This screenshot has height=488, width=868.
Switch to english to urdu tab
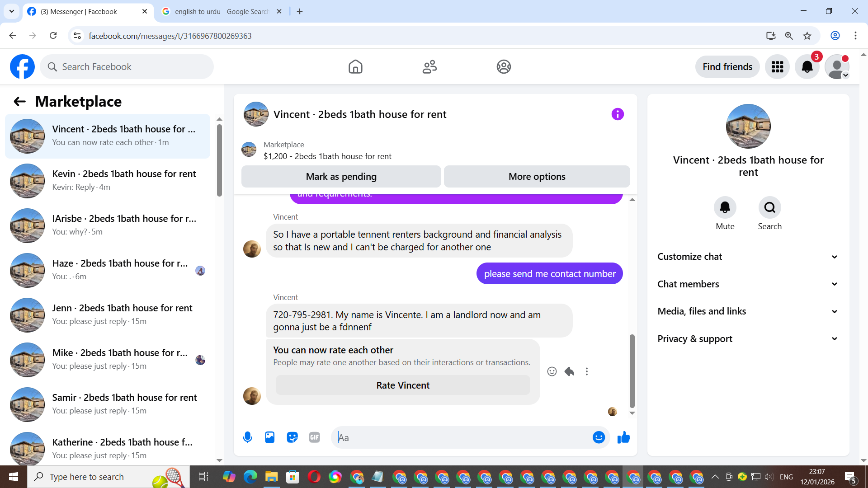click(x=222, y=11)
